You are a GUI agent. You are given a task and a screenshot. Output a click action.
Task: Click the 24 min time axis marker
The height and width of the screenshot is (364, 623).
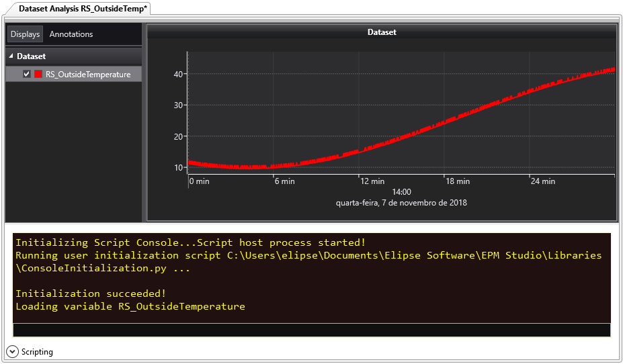pos(543,181)
